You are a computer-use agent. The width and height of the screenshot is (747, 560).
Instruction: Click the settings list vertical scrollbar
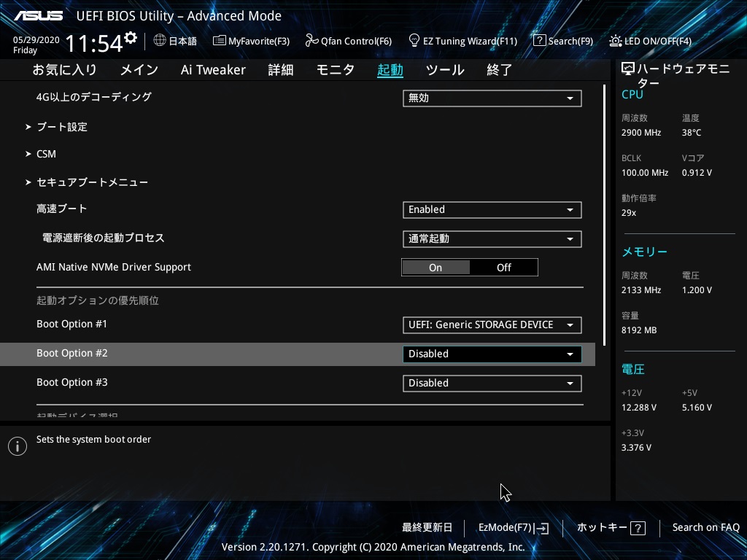[x=604, y=215]
